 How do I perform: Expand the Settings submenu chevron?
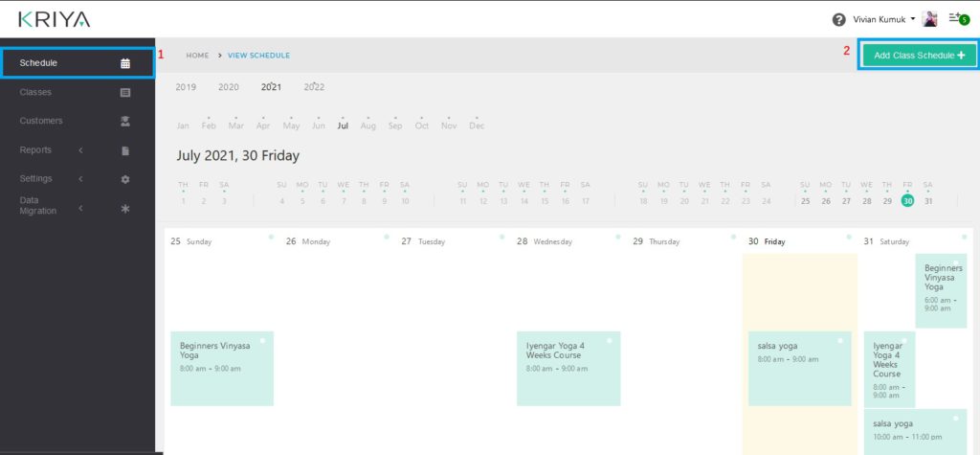pyautogui.click(x=80, y=179)
